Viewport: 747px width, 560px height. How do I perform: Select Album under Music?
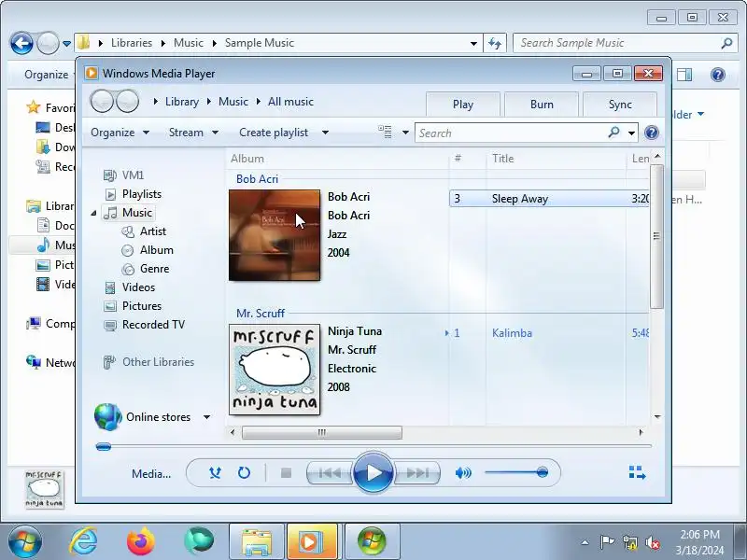pyautogui.click(x=148, y=250)
